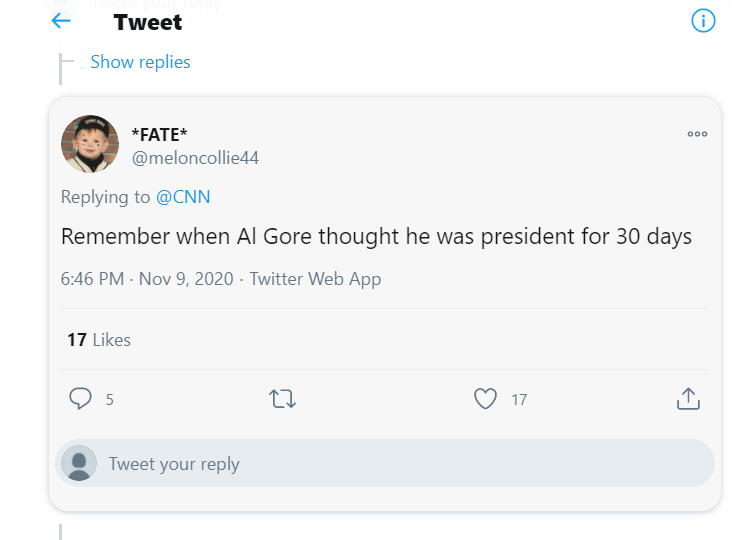Click the *FATE* display name
This screenshot has width=740, height=540.
[x=160, y=134]
